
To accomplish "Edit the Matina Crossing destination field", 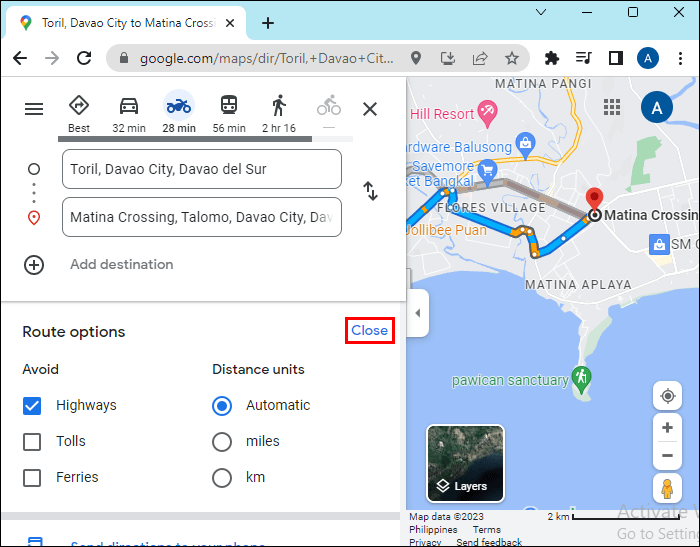I will point(202,217).
